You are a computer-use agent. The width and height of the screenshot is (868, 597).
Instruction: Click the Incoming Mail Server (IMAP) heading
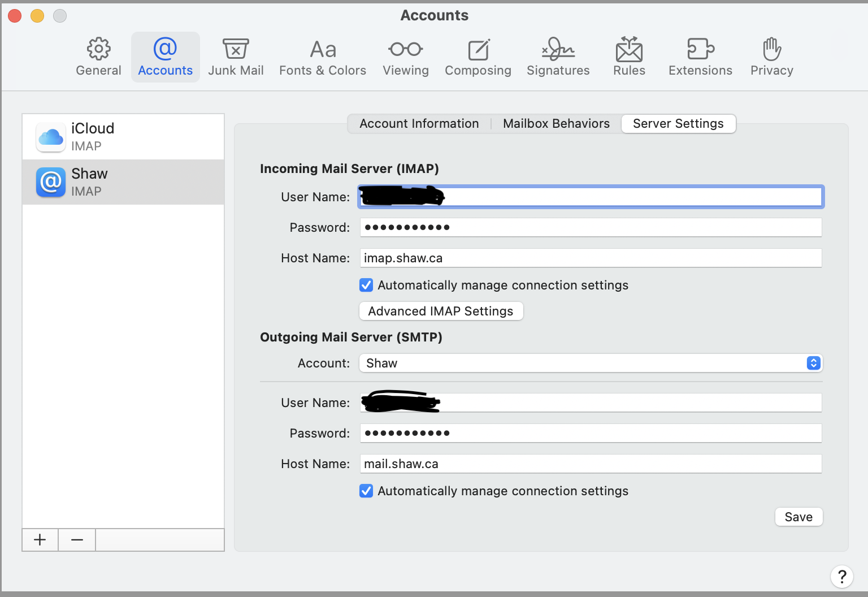pyautogui.click(x=349, y=168)
